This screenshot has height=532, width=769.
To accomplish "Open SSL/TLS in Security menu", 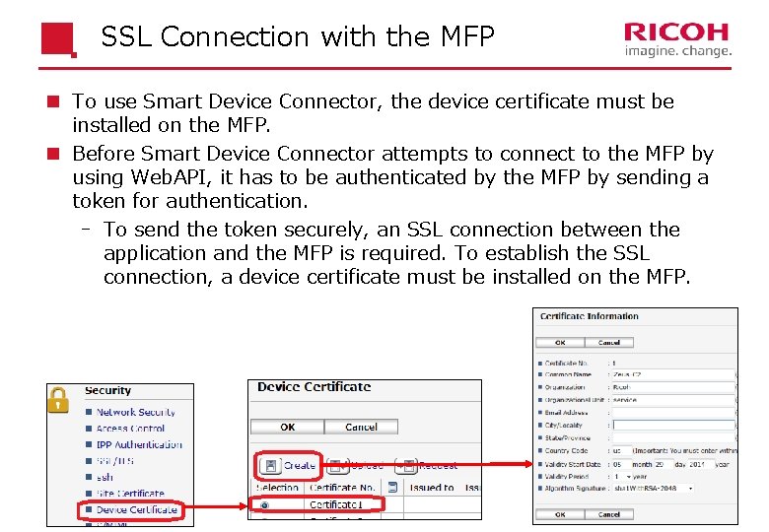I will click(x=114, y=460).
